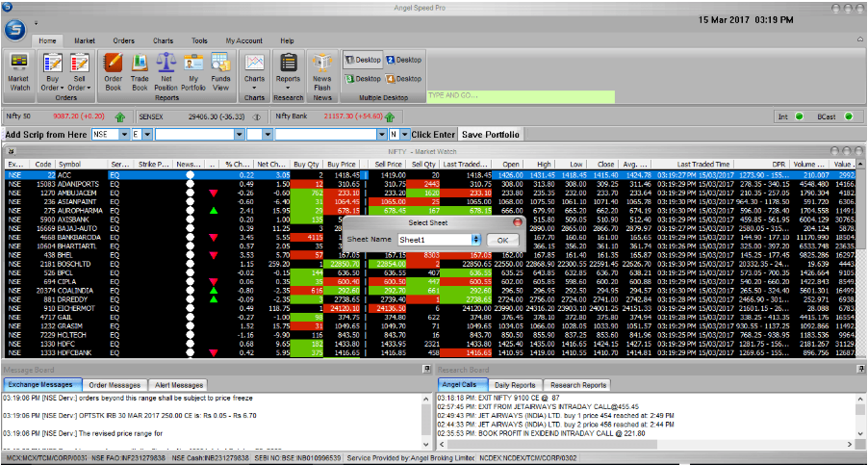Open the Reports research icon
Viewport: 868px width, 465px height.
click(x=288, y=72)
